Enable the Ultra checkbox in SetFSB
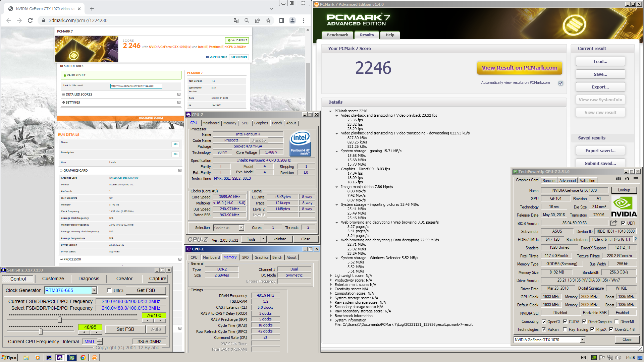Image resolution: width=644 pixels, height=362 pixels. point(109,290)
